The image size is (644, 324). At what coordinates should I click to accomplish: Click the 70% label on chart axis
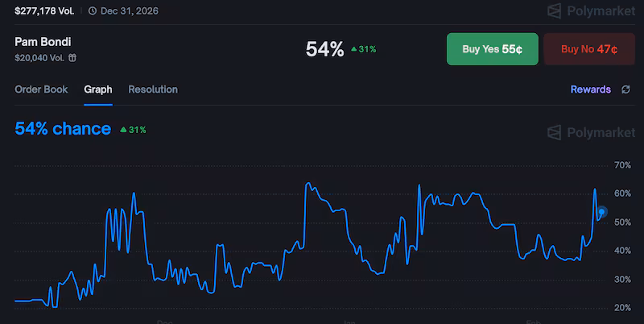(622, 165)
